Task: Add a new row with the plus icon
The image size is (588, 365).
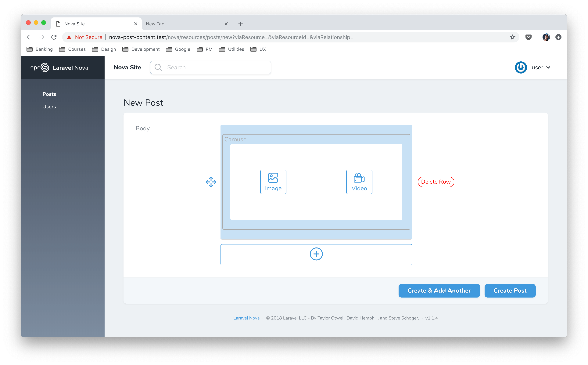Action: click(316, 254)
